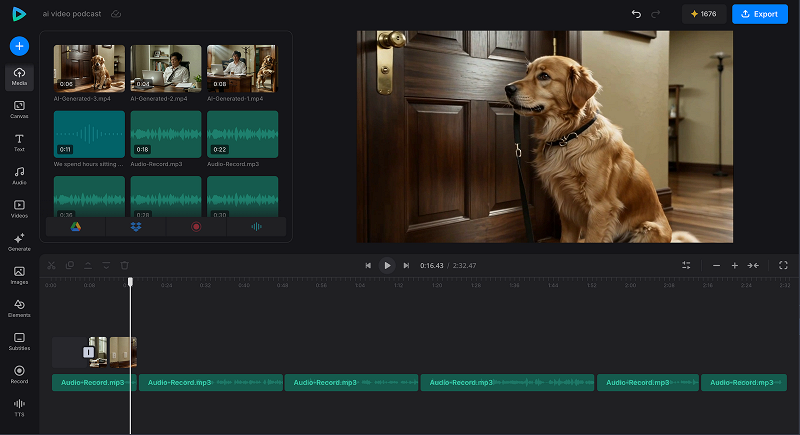Send the selected clip backward a layer
800x435 pixels.
click(106, 265)
